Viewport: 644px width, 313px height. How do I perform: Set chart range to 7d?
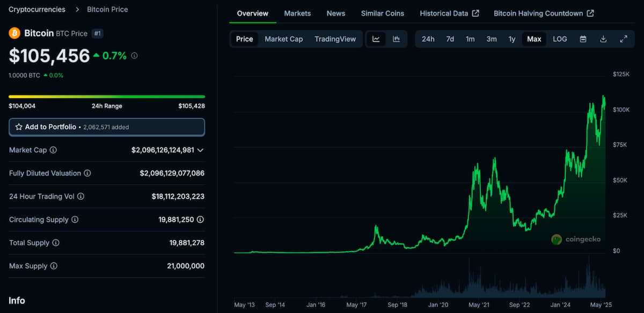pos(450,39)
